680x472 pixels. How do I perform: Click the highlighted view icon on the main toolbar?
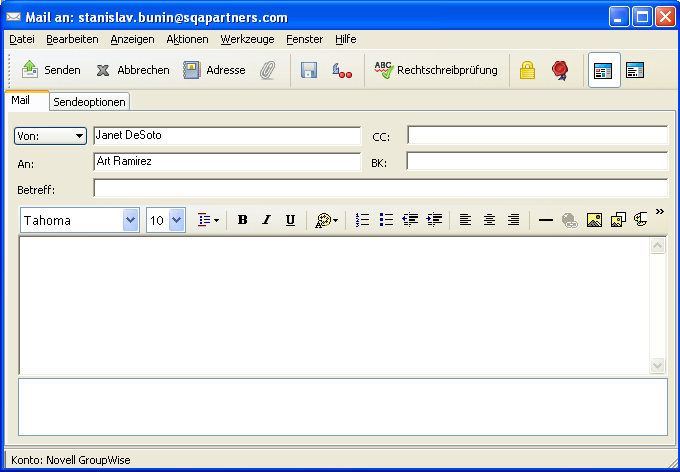(604, 70)
